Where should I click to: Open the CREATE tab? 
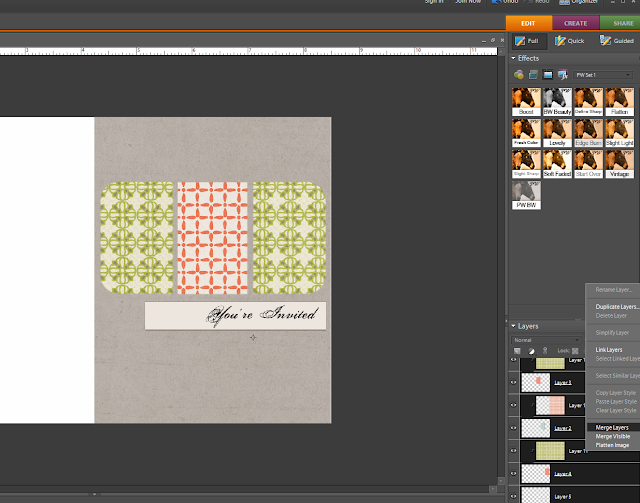576,23
